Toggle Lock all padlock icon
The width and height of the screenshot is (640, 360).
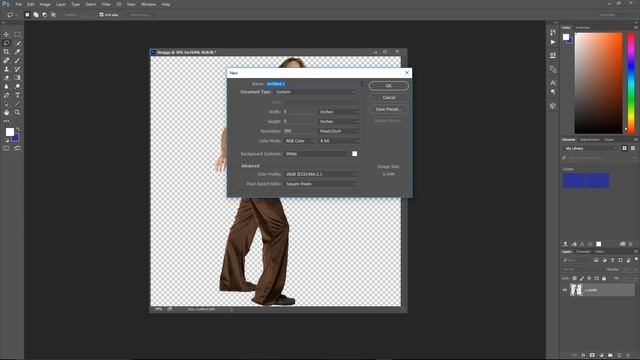click(604, 278)
